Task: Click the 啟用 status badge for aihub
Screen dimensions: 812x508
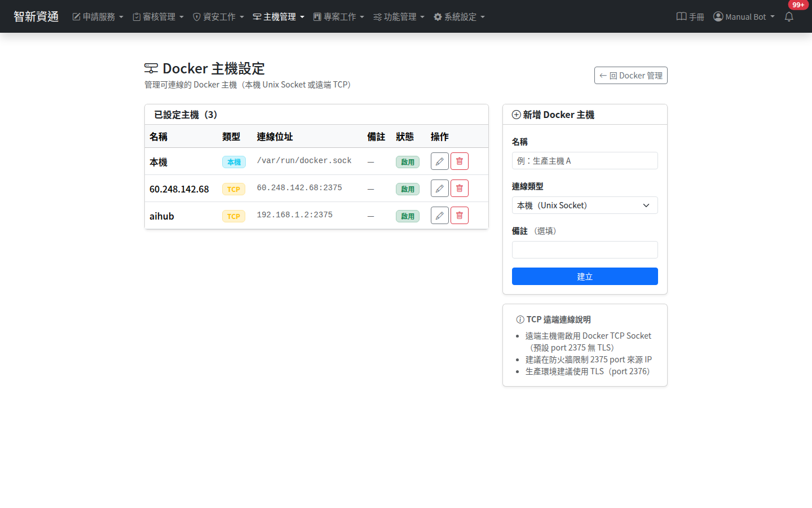Action: (408, 216)
